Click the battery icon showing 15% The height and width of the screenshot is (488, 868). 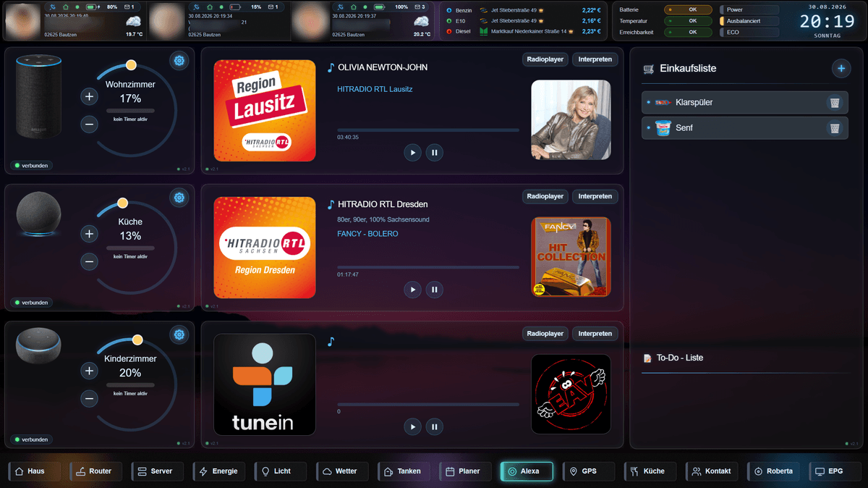237,7
